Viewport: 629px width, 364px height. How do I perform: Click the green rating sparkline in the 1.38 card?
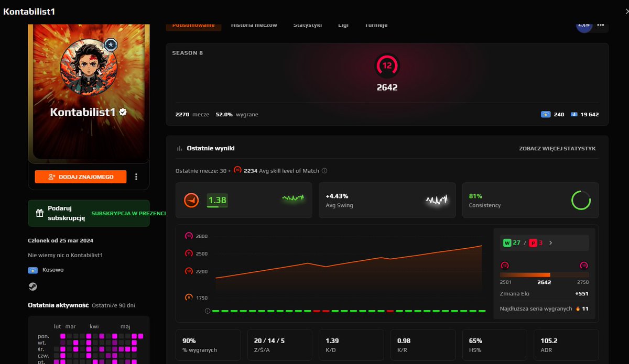click(293, 198)
